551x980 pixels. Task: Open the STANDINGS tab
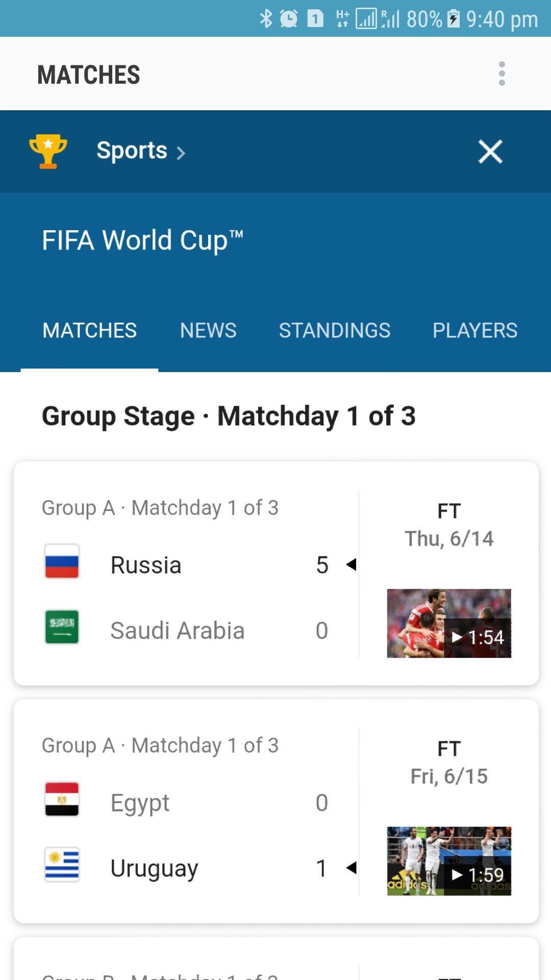335,330
